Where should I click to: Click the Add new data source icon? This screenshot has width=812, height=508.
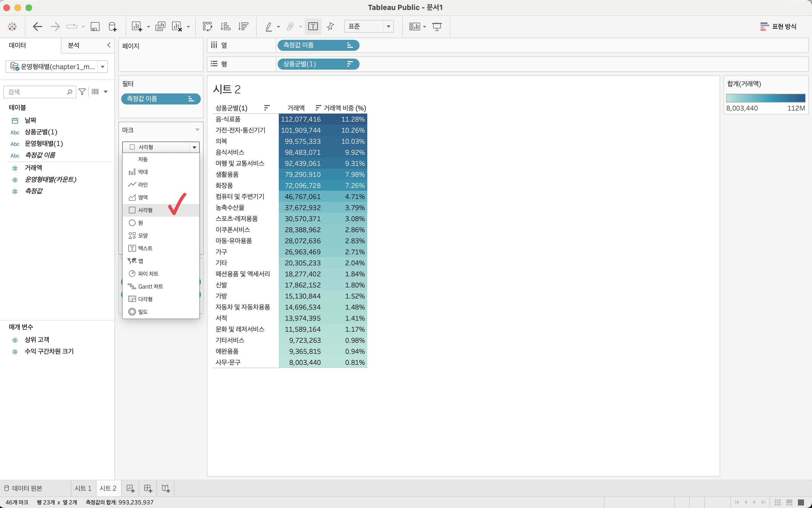(113, 26)
